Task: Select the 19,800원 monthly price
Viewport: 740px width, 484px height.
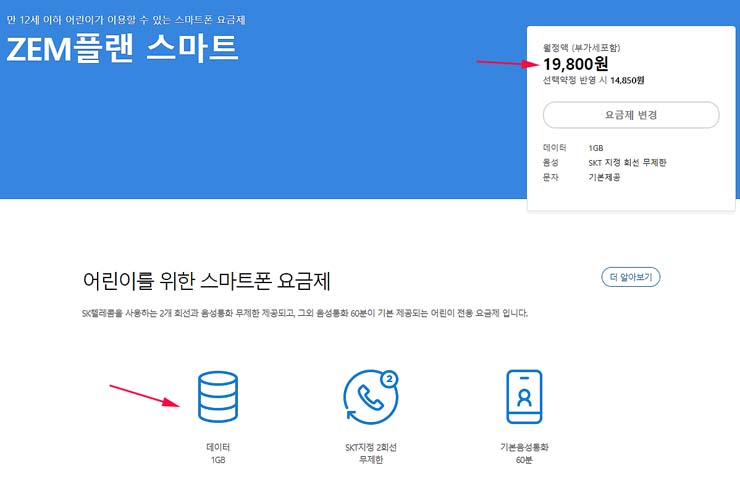Action: [x=575, y=64]
